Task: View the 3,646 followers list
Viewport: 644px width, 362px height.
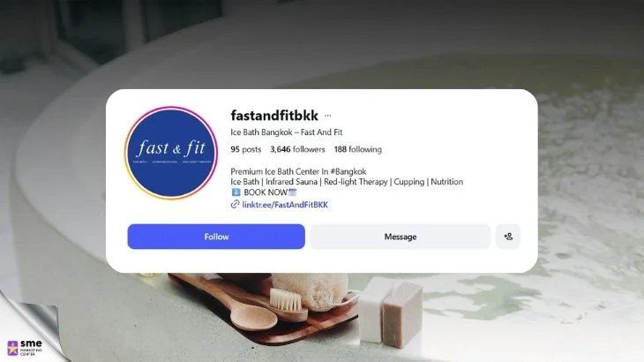Action: (297, 149)
